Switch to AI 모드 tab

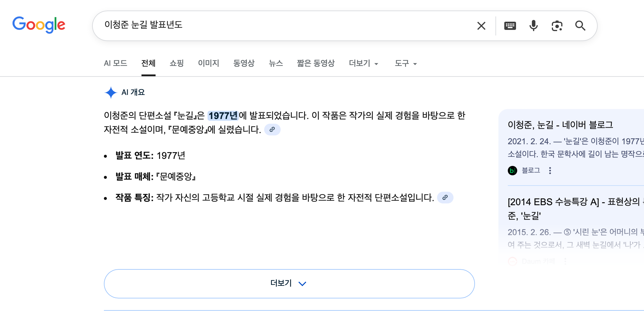[x=115, y=63]
